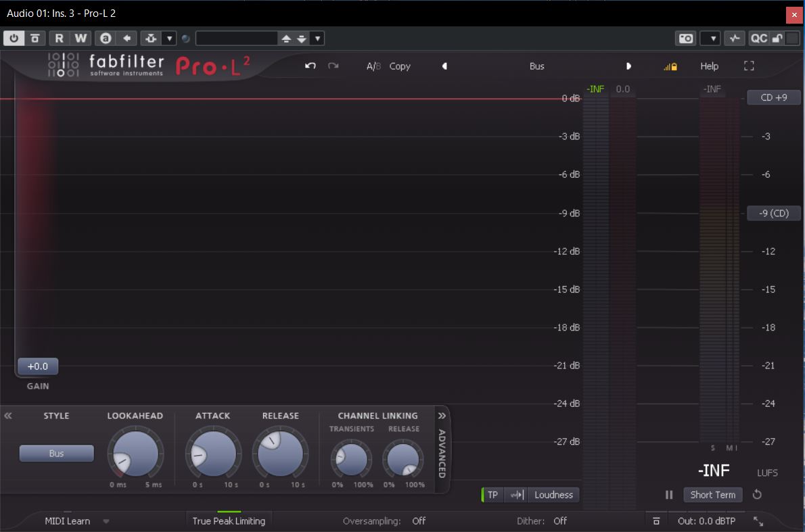Click the Lookahead knob
Image resolution: width=805 pixels, height=532 pixels.
135,454
